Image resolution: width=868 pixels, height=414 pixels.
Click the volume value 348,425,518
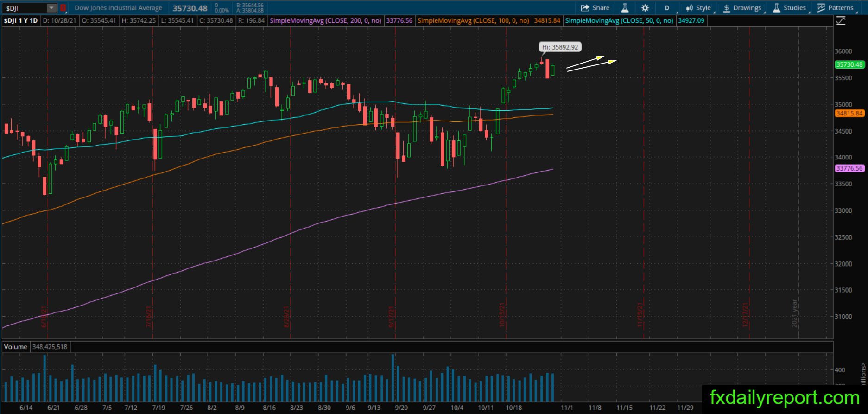point(50,347)
